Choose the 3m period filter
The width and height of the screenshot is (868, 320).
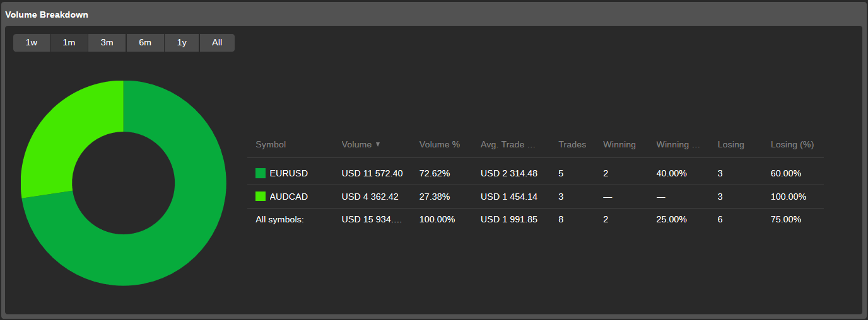tap(107, 43)
